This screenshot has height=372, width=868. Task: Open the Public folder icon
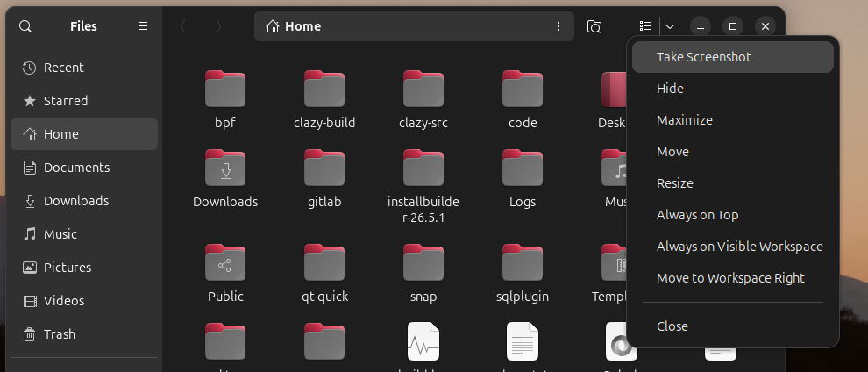tap(225, 261)
